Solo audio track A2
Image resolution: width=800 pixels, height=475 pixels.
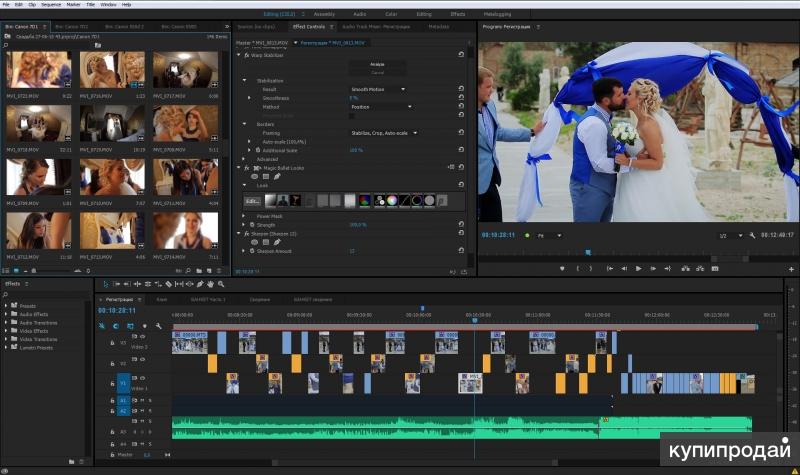tap(150, 411)
